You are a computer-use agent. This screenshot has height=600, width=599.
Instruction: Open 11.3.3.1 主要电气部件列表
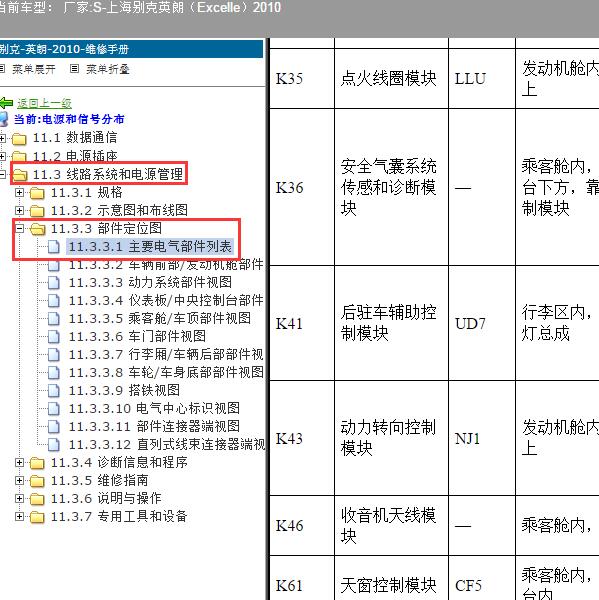150,246
